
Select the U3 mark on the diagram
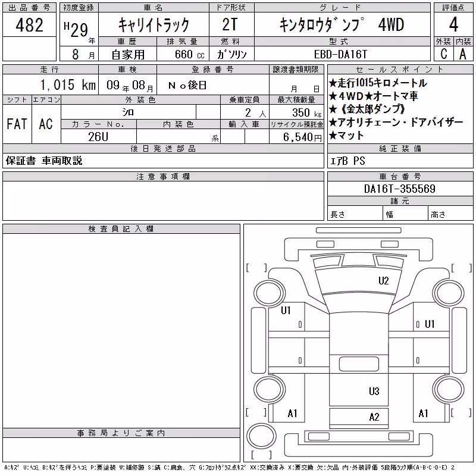point(374,391)
